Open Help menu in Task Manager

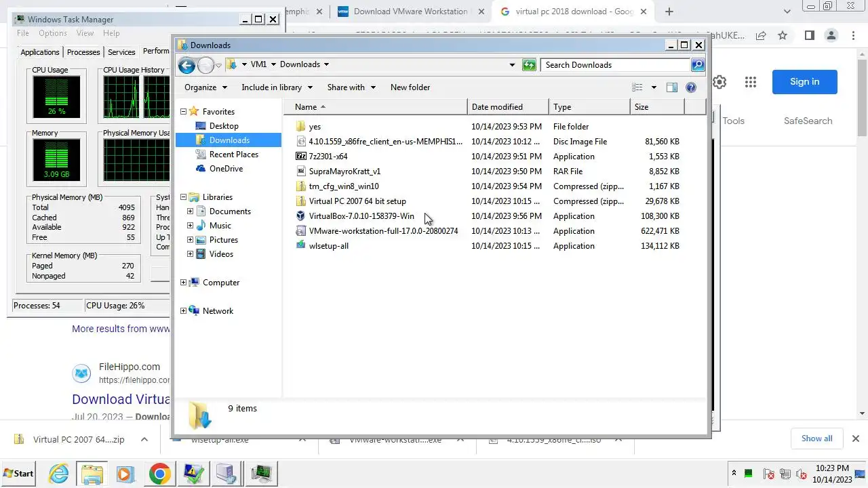pyautogui.click(x=111, y=33)
